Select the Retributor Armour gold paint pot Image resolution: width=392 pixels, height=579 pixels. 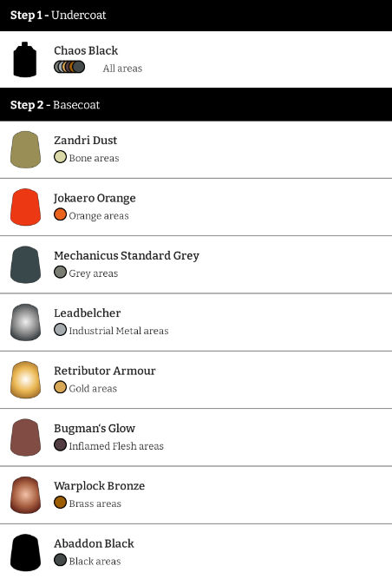25,380
